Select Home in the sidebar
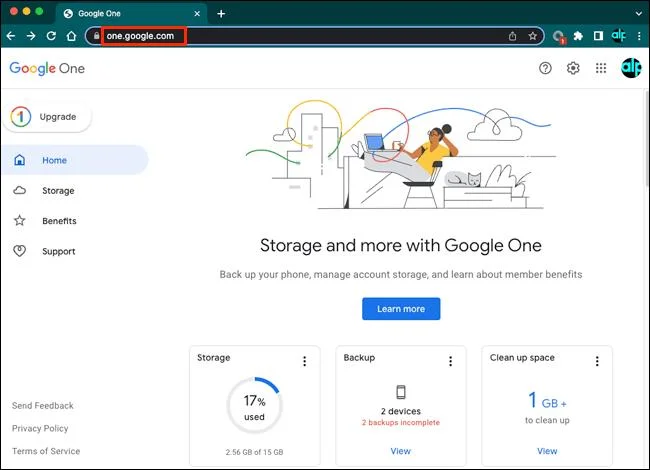 pyautogui.click(x=75, y=160)
